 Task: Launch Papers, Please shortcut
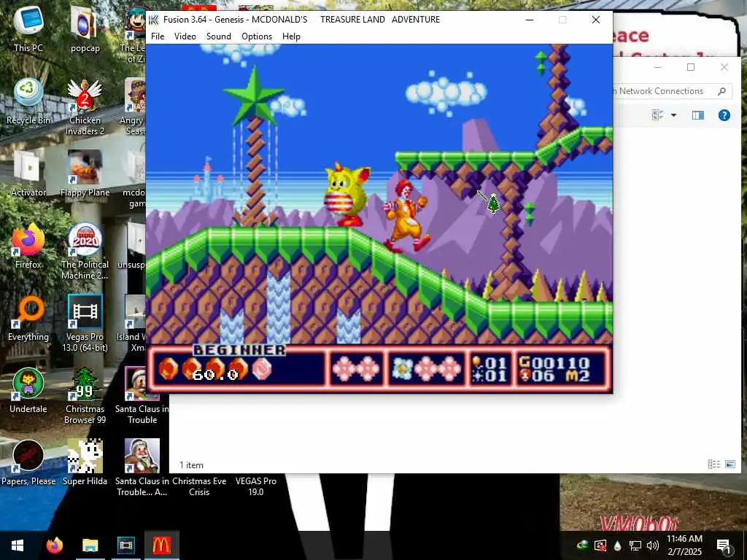[x=28, y=462]
